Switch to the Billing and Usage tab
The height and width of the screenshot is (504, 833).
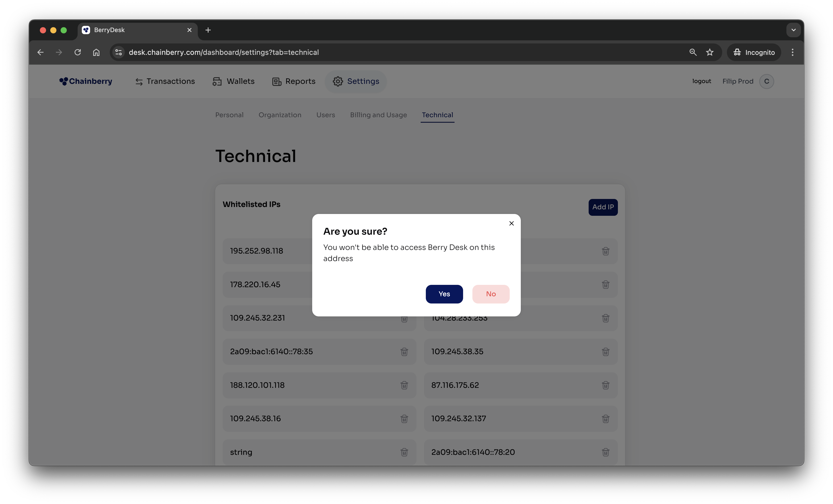(x=378, y=115)
